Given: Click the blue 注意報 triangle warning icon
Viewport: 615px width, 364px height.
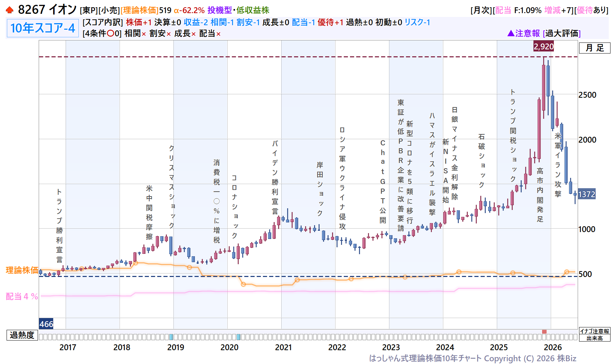Looking at the screenshot, I should (511, 33).
